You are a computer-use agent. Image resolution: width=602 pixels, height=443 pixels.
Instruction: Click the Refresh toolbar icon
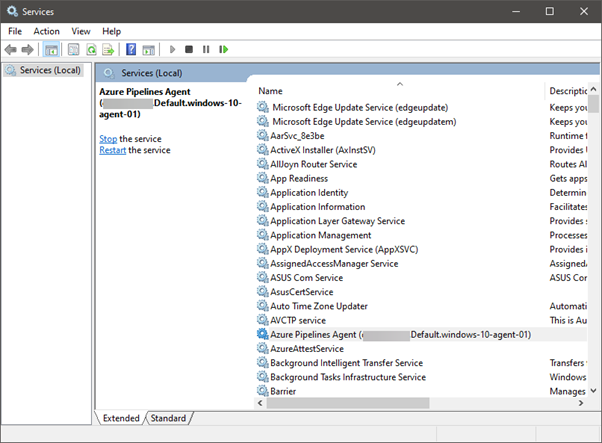(x=91, y=50)
